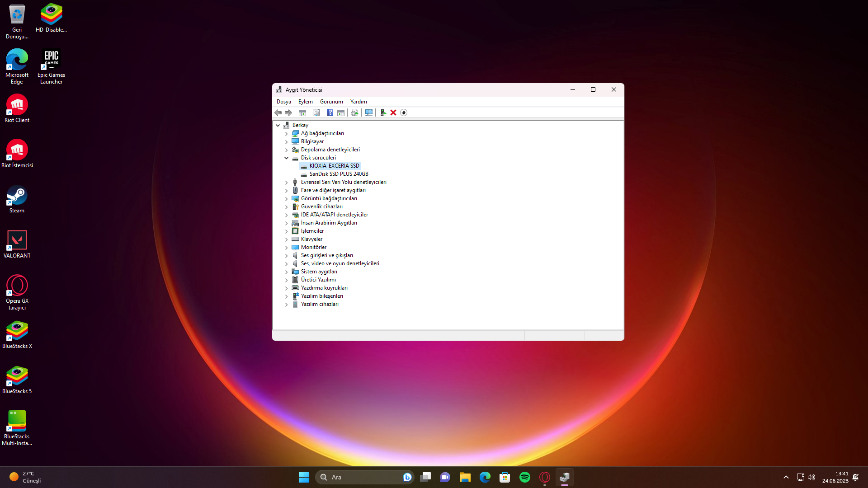The width and height of the screenshot is (868, 488).
Task: Collapse the Berkay root node
Action: click(x=278, y=125)
